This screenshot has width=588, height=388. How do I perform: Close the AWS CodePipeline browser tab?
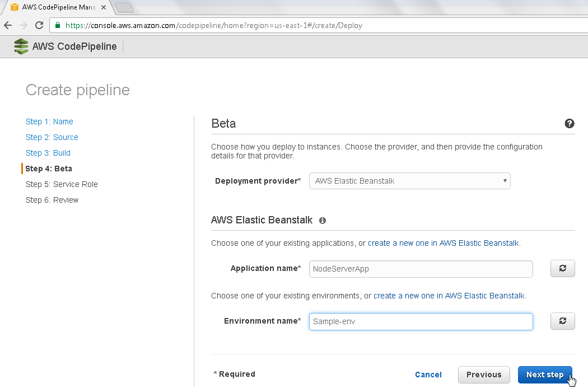pos(104,7)
